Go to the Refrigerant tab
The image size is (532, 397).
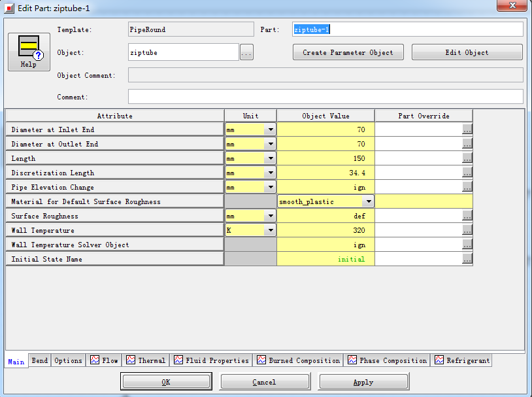tap(462, 360)
